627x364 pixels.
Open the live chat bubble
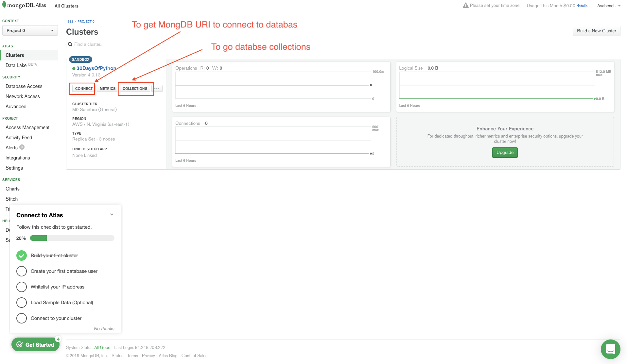610,349
